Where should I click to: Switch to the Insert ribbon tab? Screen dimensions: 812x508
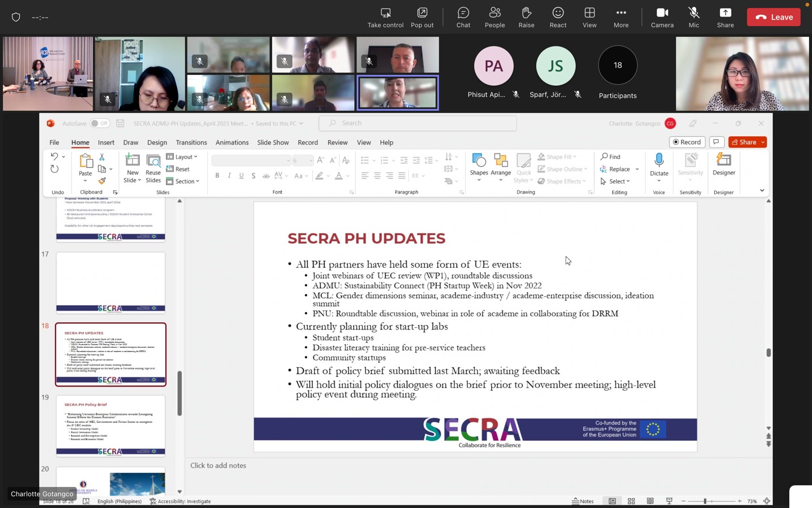[106, 143]
